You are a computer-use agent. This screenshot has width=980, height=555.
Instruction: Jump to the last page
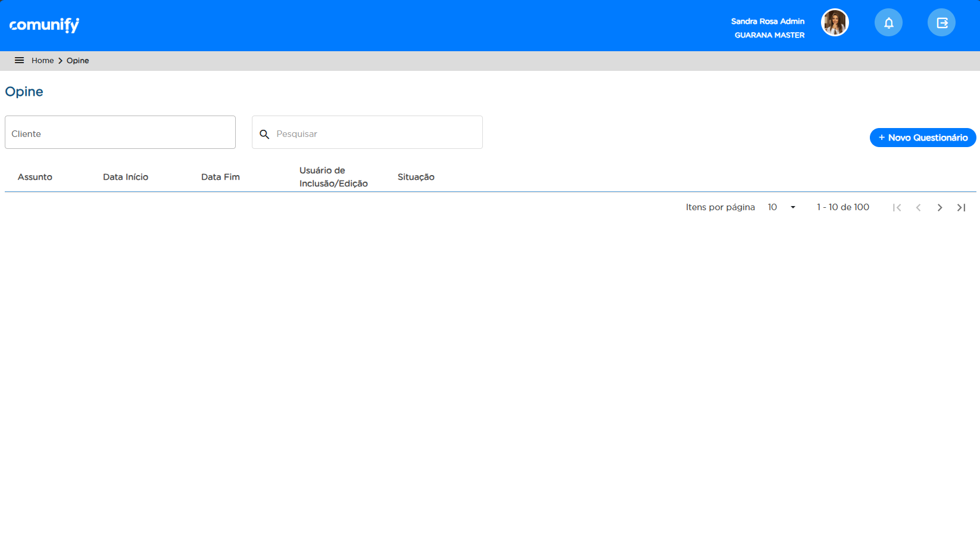961,207
